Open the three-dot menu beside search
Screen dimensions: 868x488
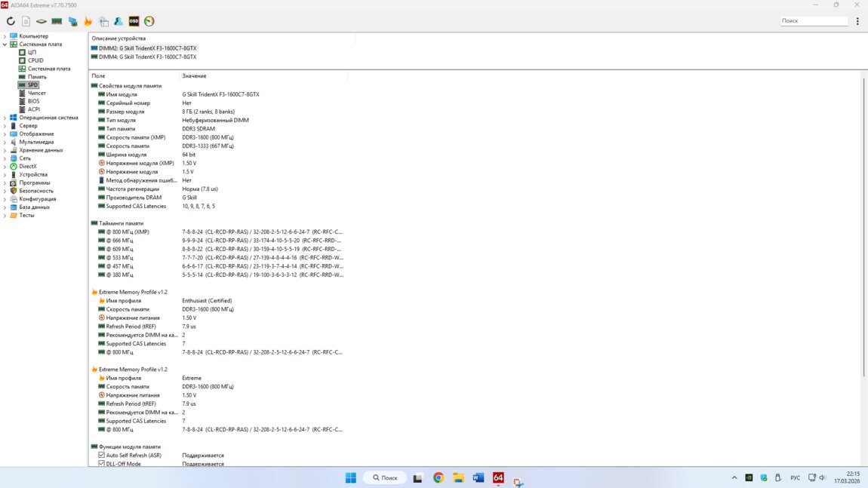tap(857, 21)
